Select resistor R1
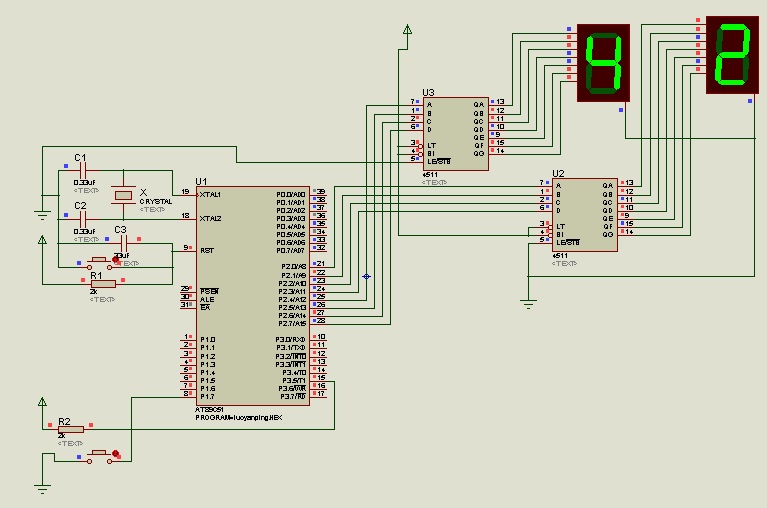The width and height of the screenshot is (767, 508). (102, 283)
